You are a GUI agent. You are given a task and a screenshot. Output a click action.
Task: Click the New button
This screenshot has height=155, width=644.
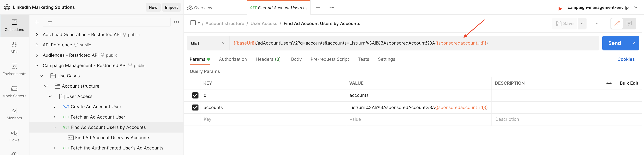[153, 7]
